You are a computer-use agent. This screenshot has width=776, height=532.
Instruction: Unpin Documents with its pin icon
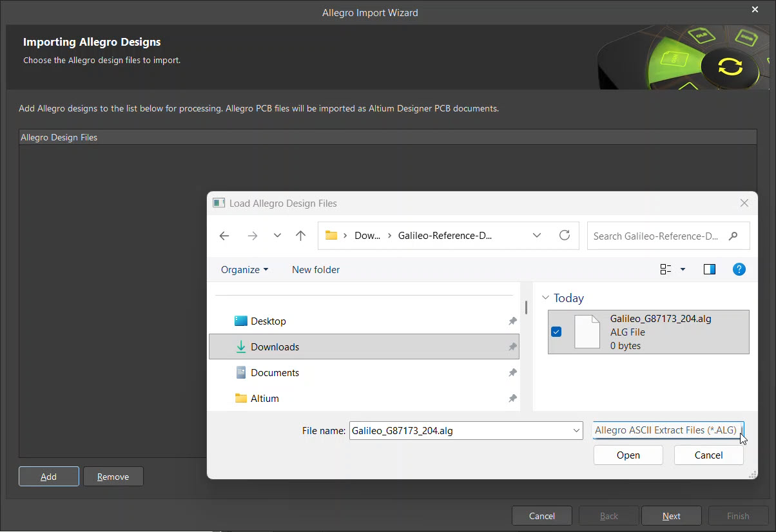point(512,372)
